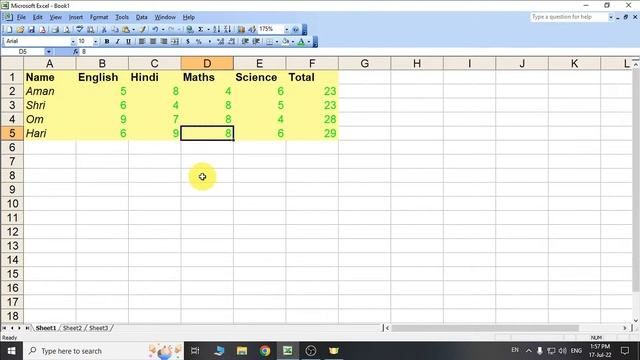Expand the Name Box dropdown for D5
The width and height of the screenshot is (640, 360).
tap(49, 52)
